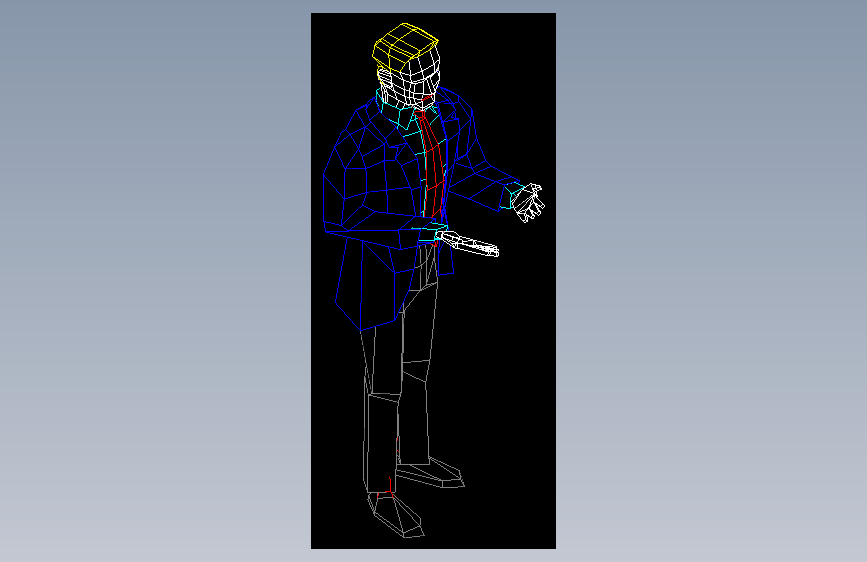Select the gray shoe at the bottom of the figure
The image size is (867, 562).
[x=396, y=514]
